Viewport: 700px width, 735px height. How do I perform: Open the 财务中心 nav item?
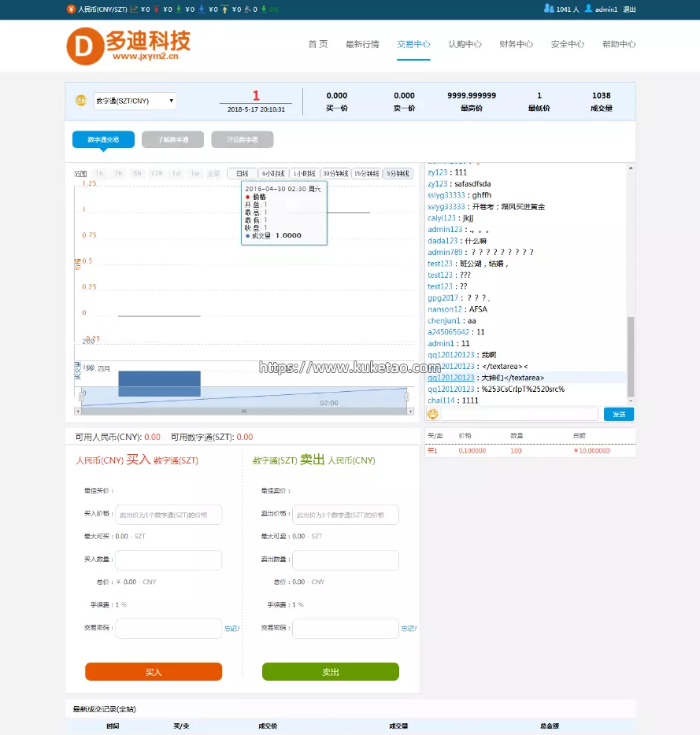(516, 44)
